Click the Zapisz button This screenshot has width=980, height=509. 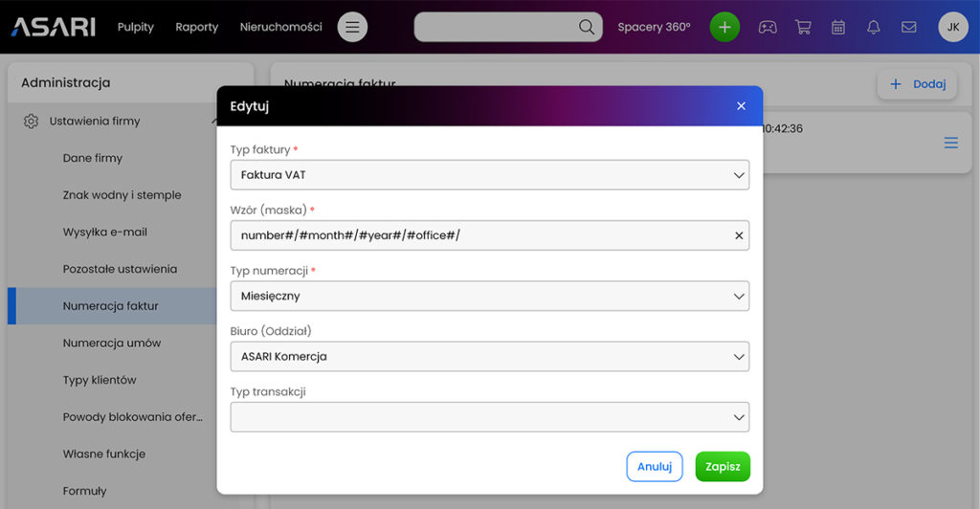tap(723, 467)
